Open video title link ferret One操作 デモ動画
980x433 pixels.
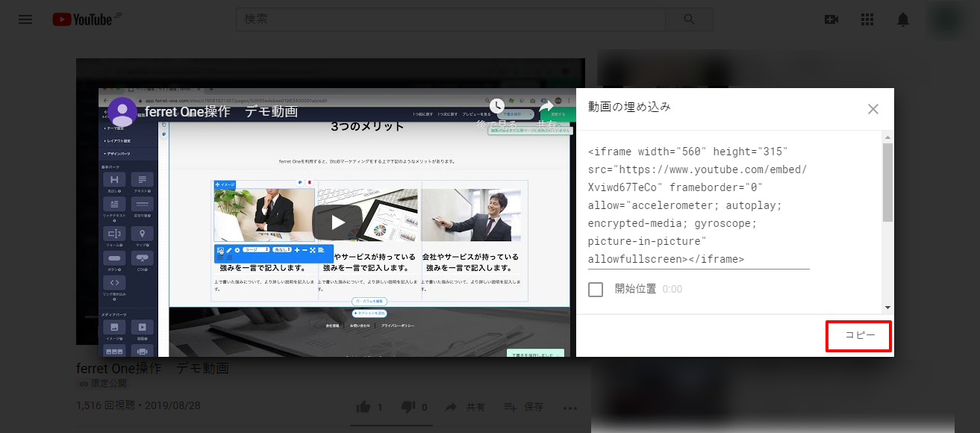click(221, 112)
